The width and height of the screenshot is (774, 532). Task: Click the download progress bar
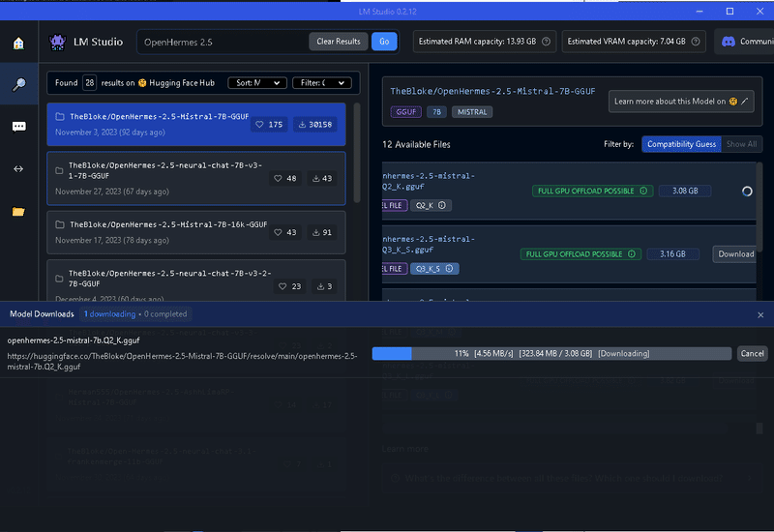tap(551, 353)
